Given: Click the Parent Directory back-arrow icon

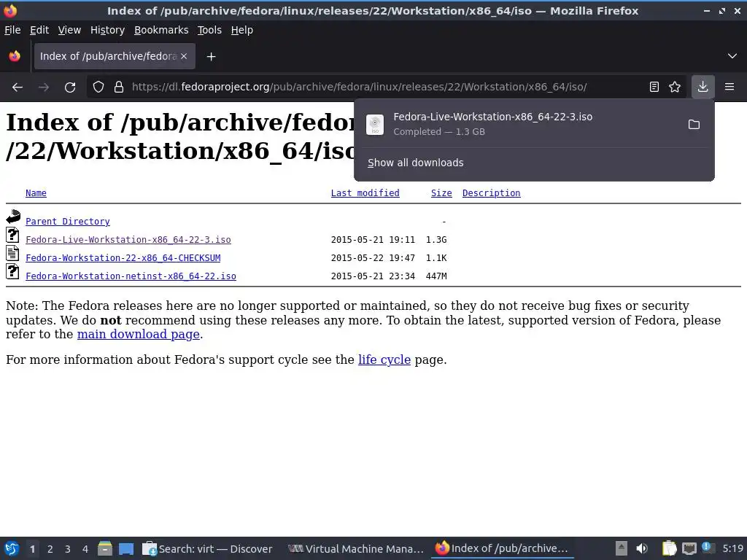Looking at the screenshot, I should (13, 217).
